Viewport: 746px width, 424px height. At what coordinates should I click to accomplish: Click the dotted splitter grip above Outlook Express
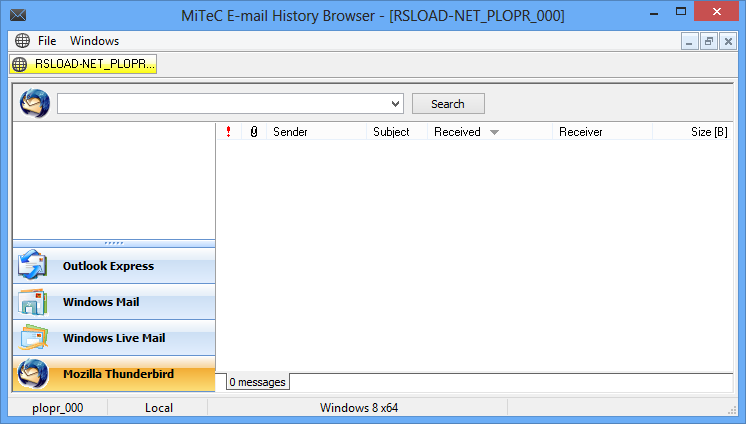coord(114,243)
